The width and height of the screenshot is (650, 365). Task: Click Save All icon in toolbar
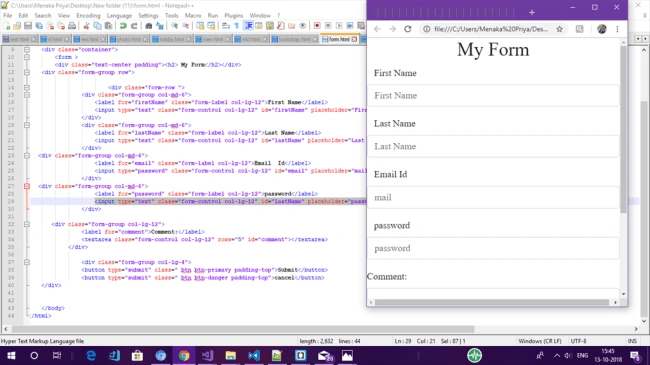tap(39, 26)
